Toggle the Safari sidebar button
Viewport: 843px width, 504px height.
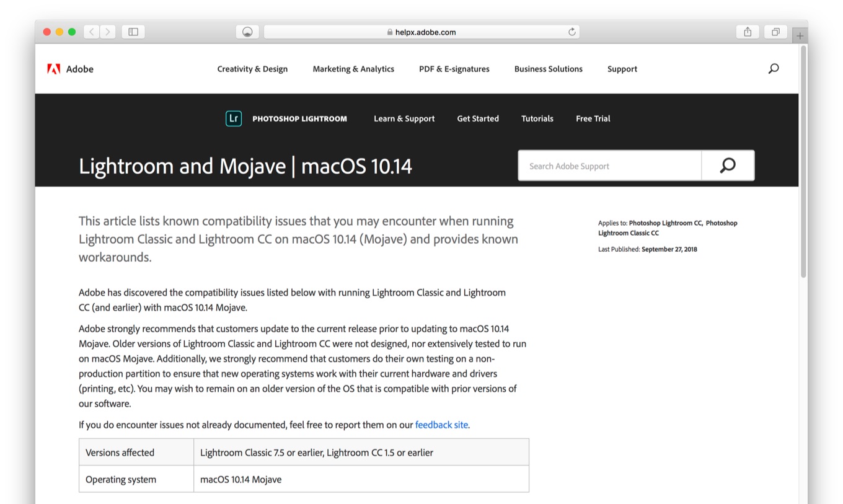133,32
